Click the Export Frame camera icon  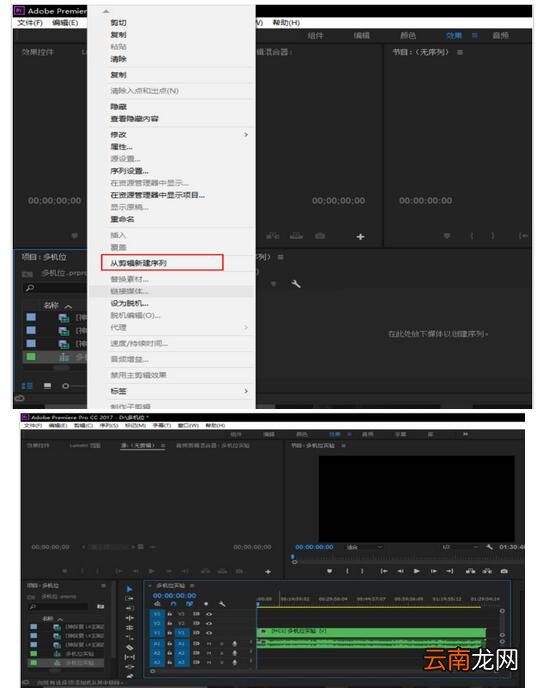click(x=504, y=571)
